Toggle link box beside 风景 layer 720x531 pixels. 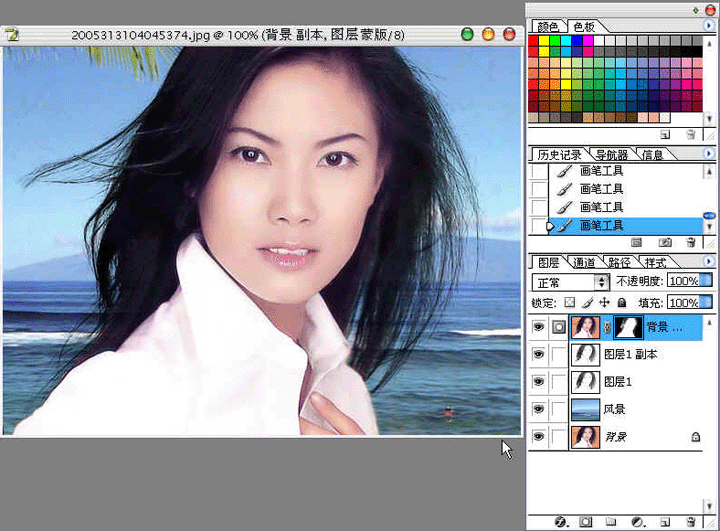coord(559,409)
